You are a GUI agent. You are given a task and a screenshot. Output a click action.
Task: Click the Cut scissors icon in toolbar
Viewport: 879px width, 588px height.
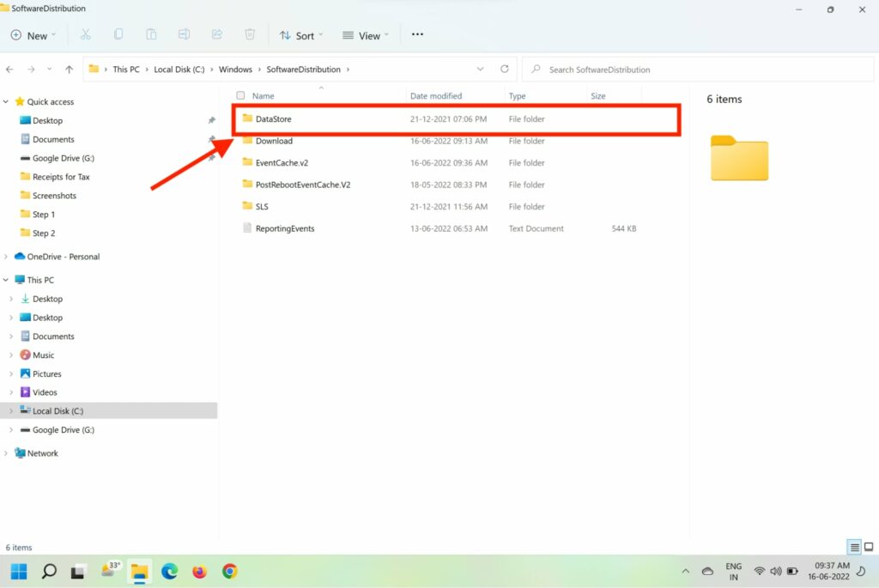pyautogui.click(x=85, y=35)
